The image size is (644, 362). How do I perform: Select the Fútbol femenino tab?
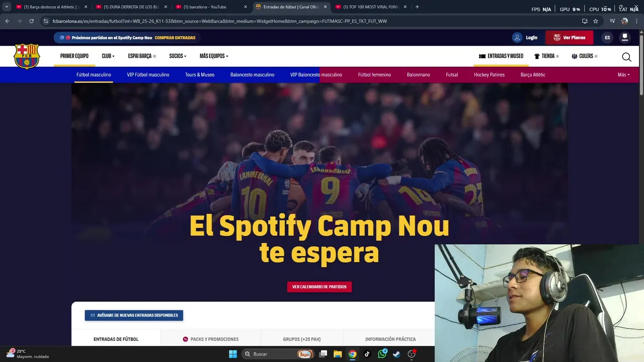point(374,75)
